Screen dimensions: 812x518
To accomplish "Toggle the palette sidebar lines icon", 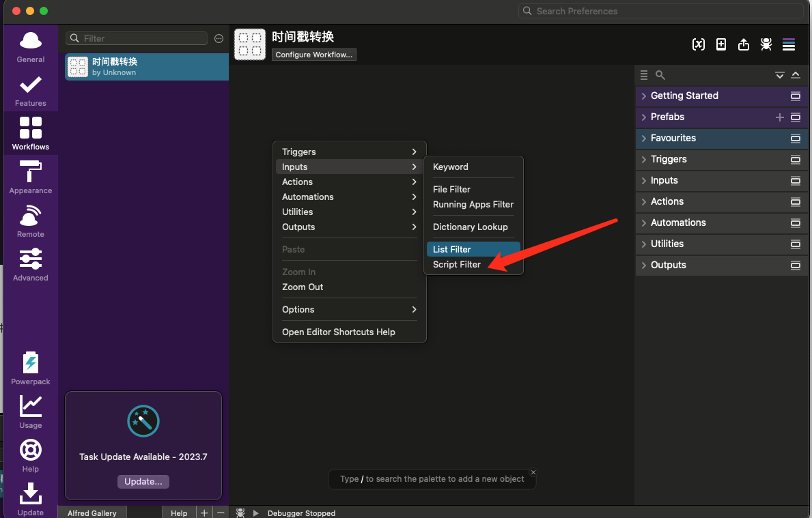I will 789,44.
